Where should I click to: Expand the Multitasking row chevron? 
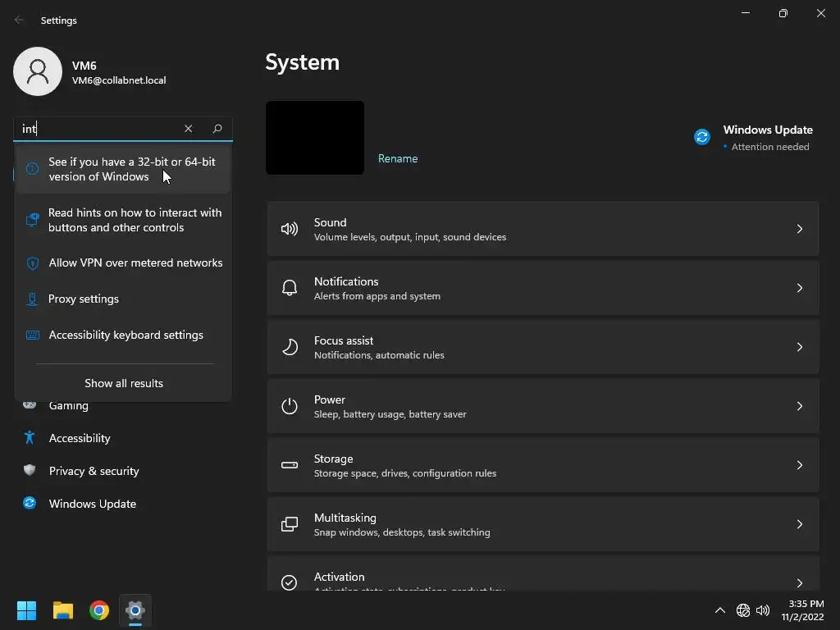[x=799, y=524]
